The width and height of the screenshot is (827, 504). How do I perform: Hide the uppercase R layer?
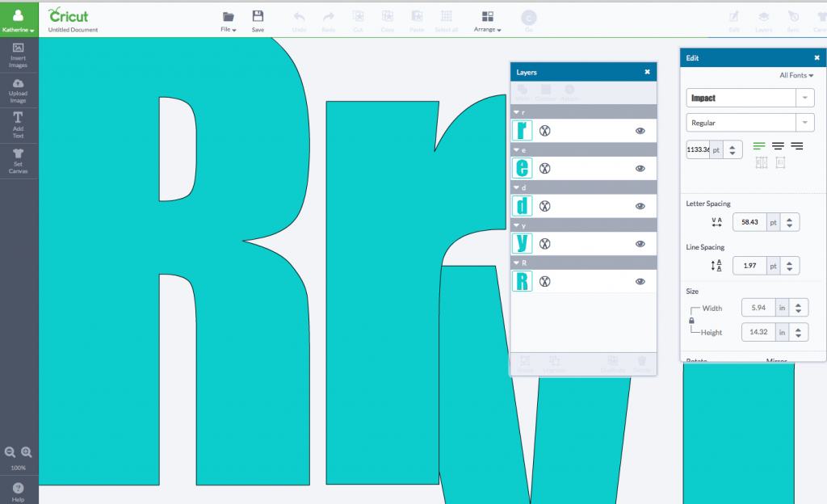point(640,282)
